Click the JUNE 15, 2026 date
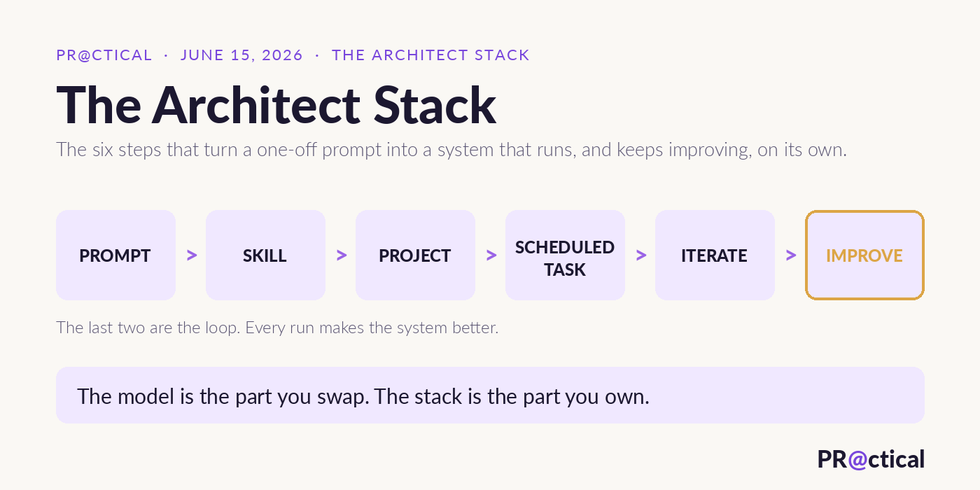The width and height of the screenshot is (980, 490). [241, 55]
